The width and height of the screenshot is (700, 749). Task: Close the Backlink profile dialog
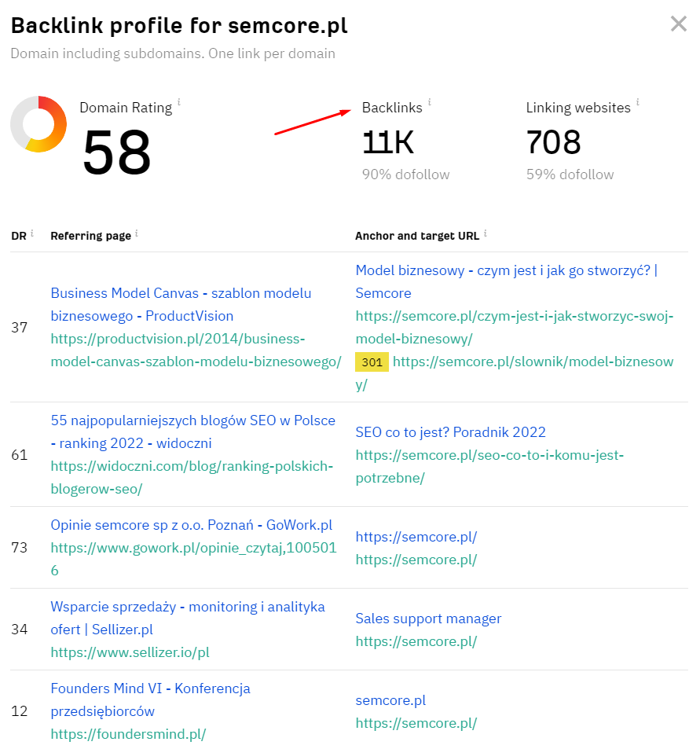[x=679, y=24]
